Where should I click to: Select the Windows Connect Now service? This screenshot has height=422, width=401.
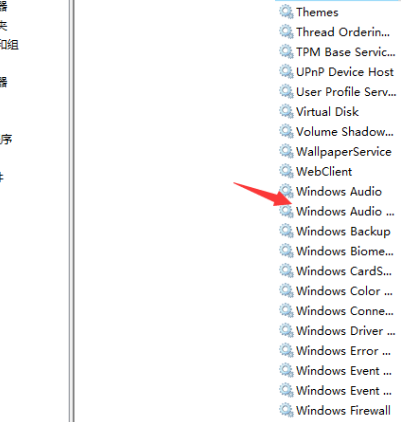point(345,311)
